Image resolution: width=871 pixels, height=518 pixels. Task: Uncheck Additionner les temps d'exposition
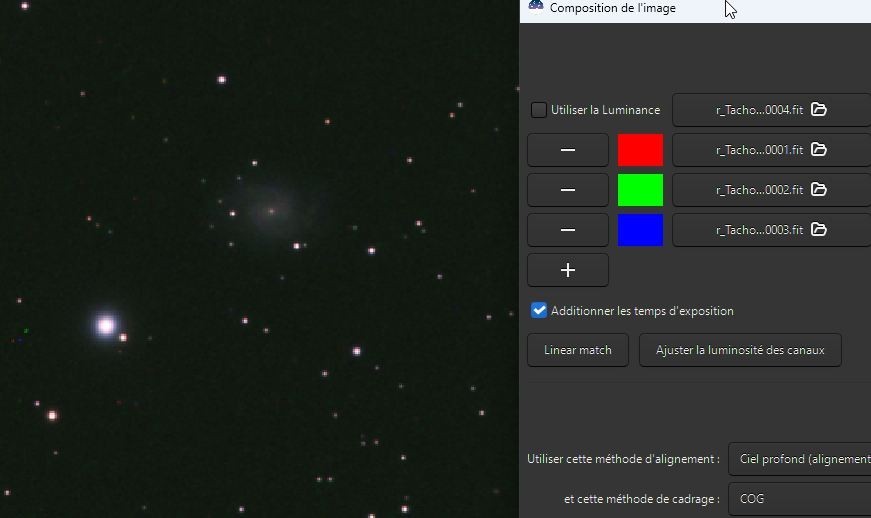click(x=538, y=310)
